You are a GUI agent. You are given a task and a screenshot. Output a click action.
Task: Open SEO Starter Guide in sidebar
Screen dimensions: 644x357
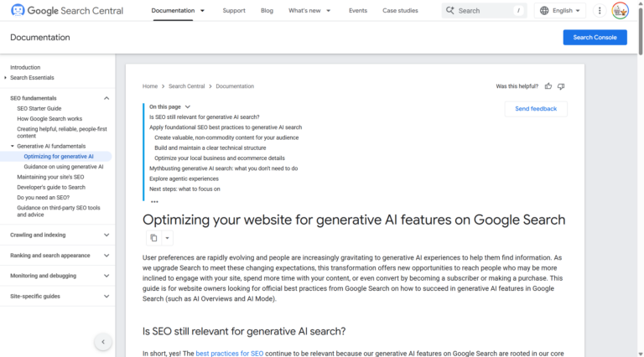click(39, 108)
